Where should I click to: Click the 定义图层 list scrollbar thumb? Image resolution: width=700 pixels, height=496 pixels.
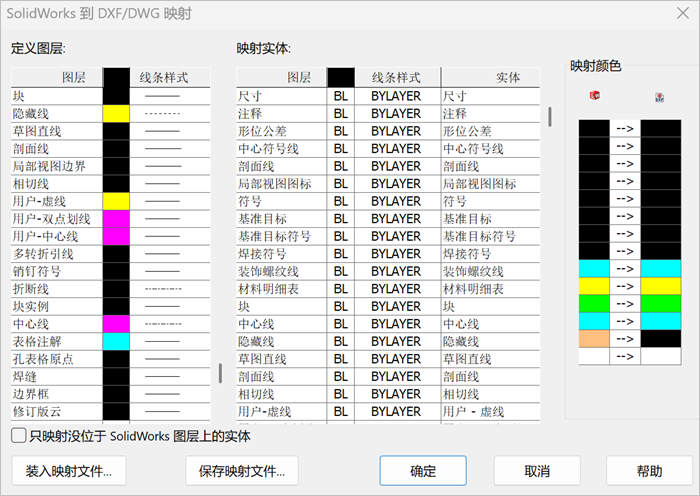tap(220, 373)
